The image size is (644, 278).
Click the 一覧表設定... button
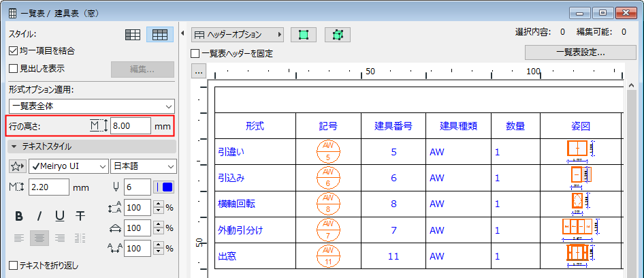(x=580, y=52)
